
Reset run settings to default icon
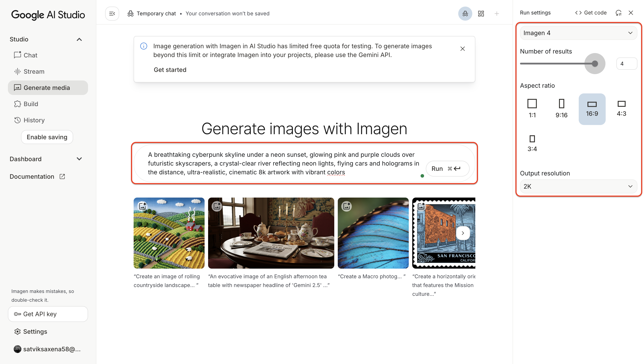pyautogui.click(x=619, y=13)
